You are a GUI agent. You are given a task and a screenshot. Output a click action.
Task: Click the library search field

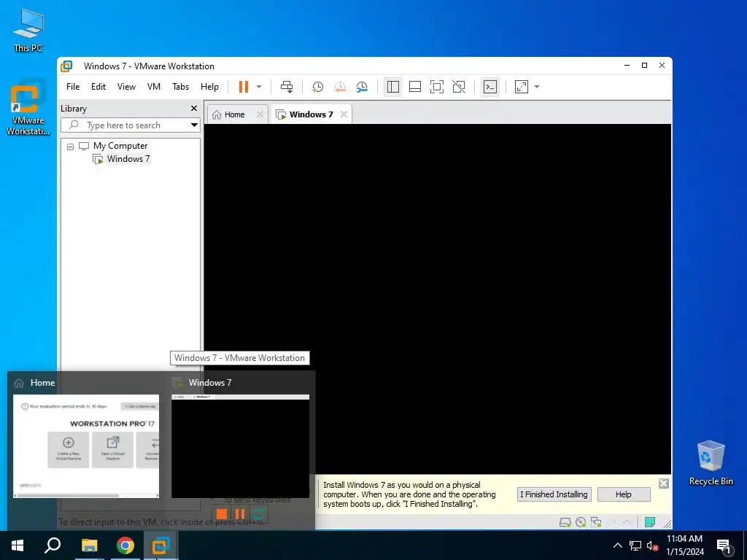pyautogui.click(x=125, y=125)
